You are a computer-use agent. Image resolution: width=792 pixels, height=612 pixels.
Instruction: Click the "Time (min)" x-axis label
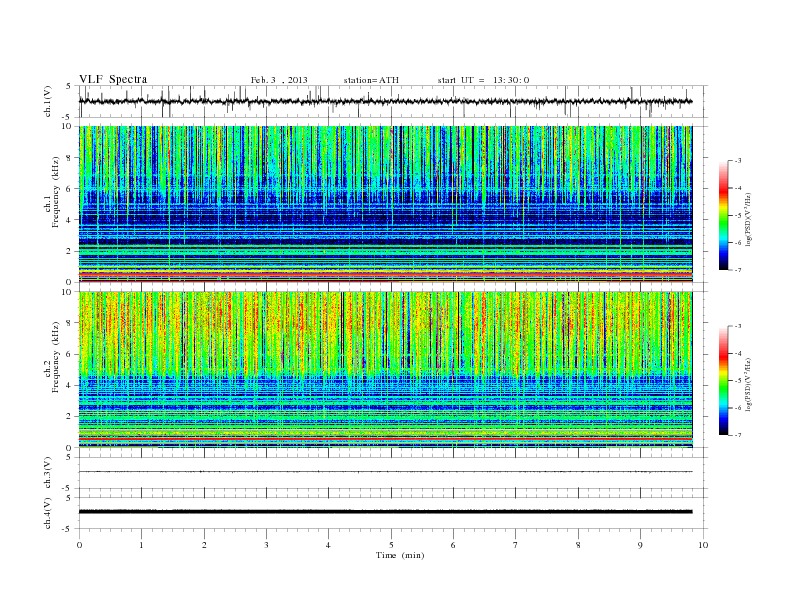[400, 555]
